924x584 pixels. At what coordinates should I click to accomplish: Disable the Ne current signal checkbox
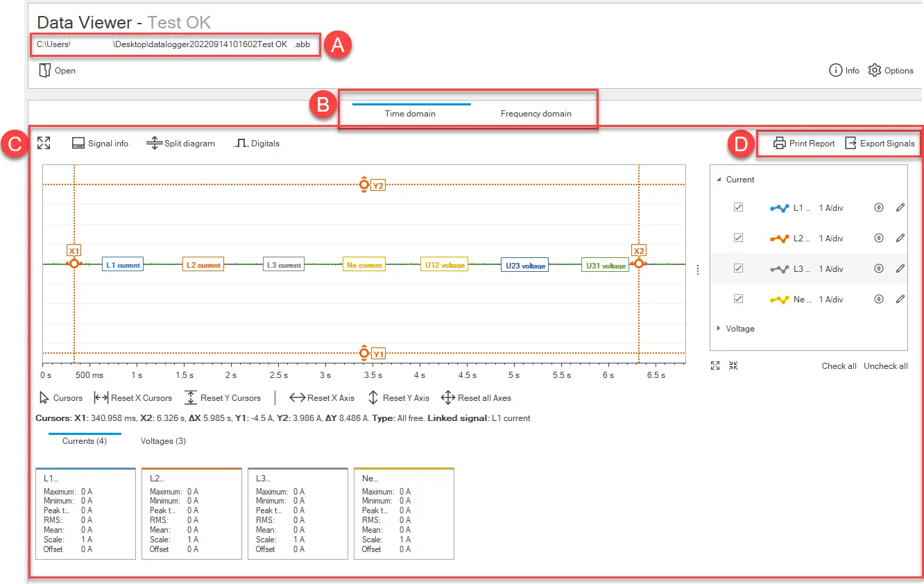pos(738,299)
